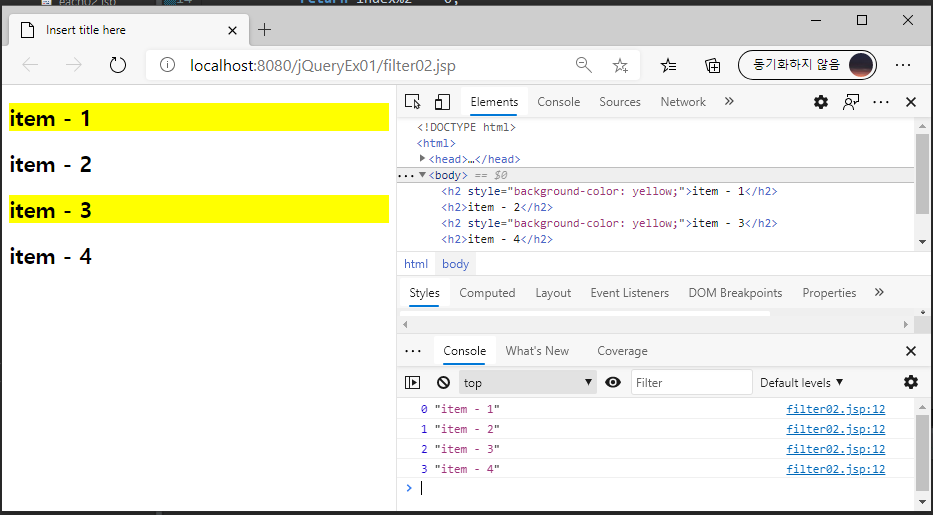
Task: Open the 'top' JavaScript context dropdown
Action: pos(528,382)
